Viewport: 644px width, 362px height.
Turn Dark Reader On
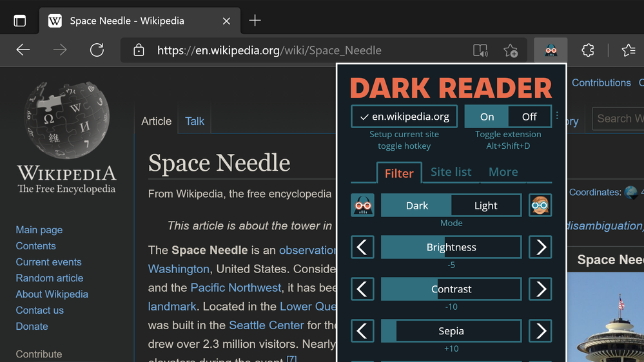[x=487, y=117]
